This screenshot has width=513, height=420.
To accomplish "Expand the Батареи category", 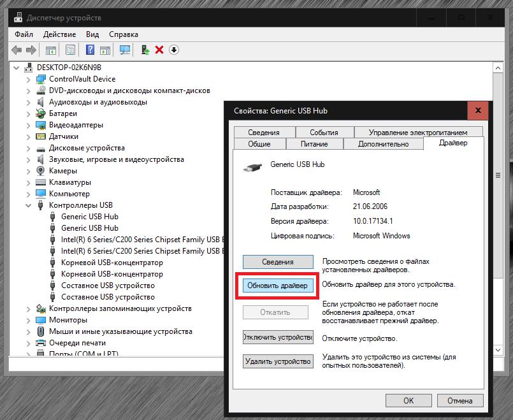I will pyautogui.click(x=29, y=114).
